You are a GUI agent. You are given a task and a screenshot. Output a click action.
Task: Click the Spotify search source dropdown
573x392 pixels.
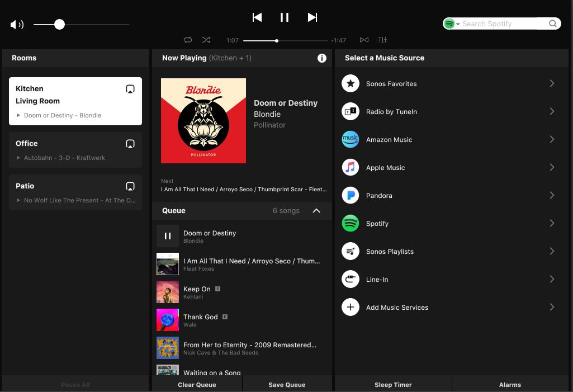[x=452, y=24]
